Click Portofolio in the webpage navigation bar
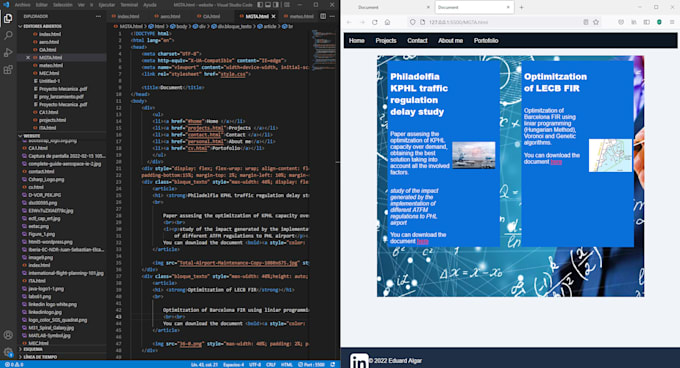680x368 pixels. tap(486, 41)
